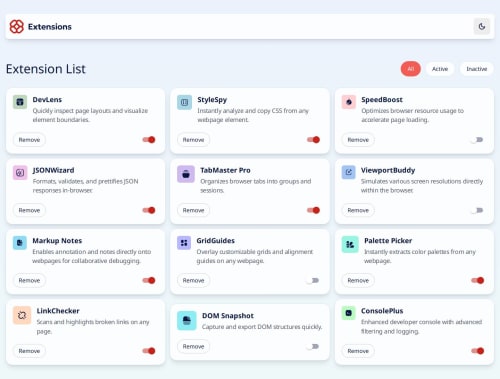This screenshot has height=379, width=500.
Task: Show only Active extensions
Action: click(x=440, y=69)
